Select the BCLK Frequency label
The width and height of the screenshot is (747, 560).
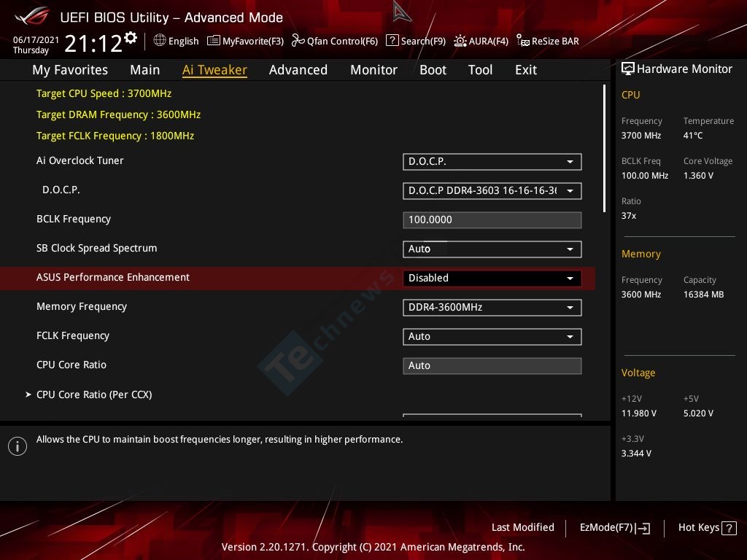(x=74, y=219)
